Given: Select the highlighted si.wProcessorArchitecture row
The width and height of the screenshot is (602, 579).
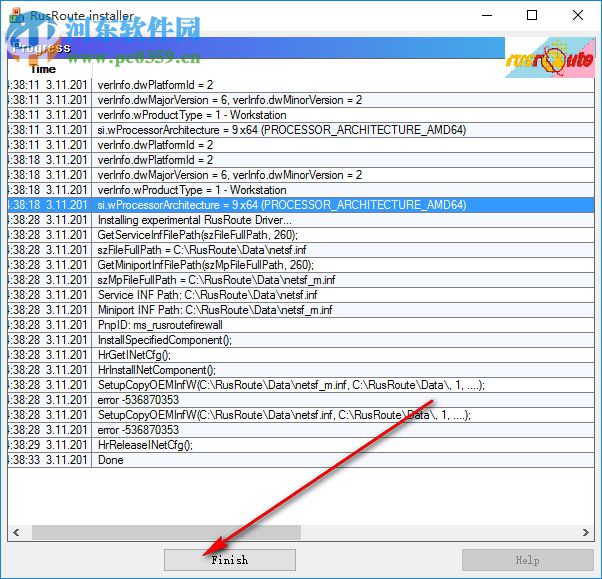Looking at the screenshot, I should 301,205.
